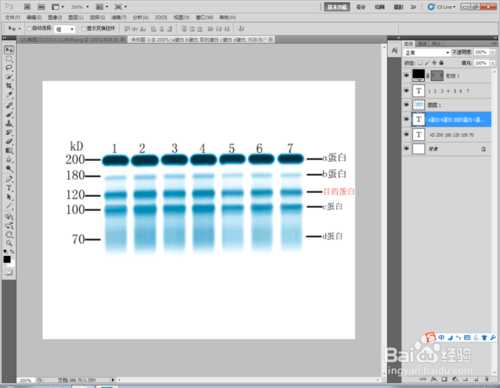Viewport: 500px width, 388px height.
Task: Select the Crop tool
Action: tap(9, 86)
